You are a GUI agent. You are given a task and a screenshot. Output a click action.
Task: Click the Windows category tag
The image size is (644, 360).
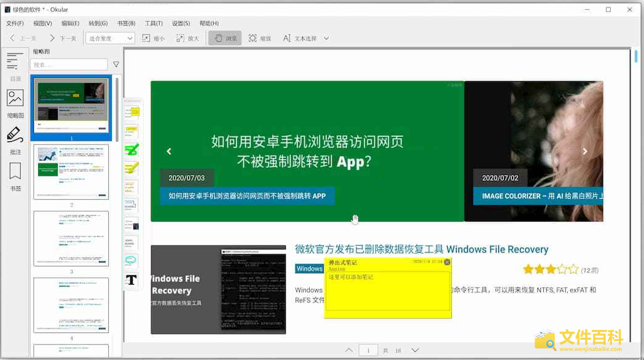[x=309, y=268]
